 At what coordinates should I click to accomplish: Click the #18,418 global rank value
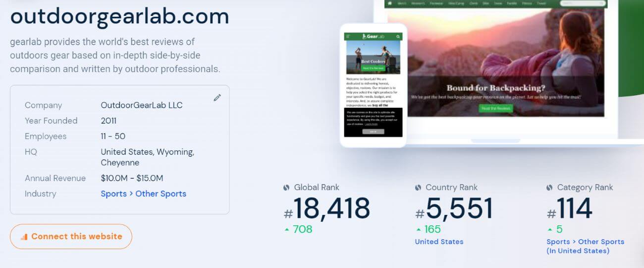click(x=327, y=208)
